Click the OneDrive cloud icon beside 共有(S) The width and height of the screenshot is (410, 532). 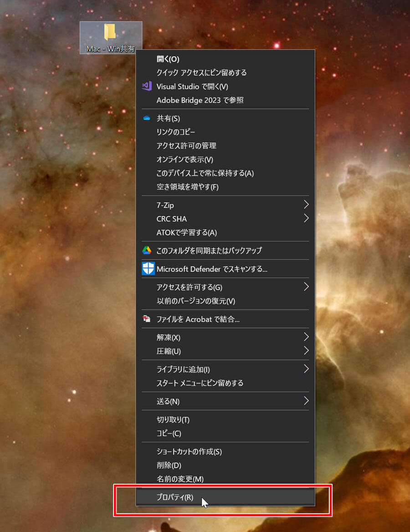click(147, 118)
